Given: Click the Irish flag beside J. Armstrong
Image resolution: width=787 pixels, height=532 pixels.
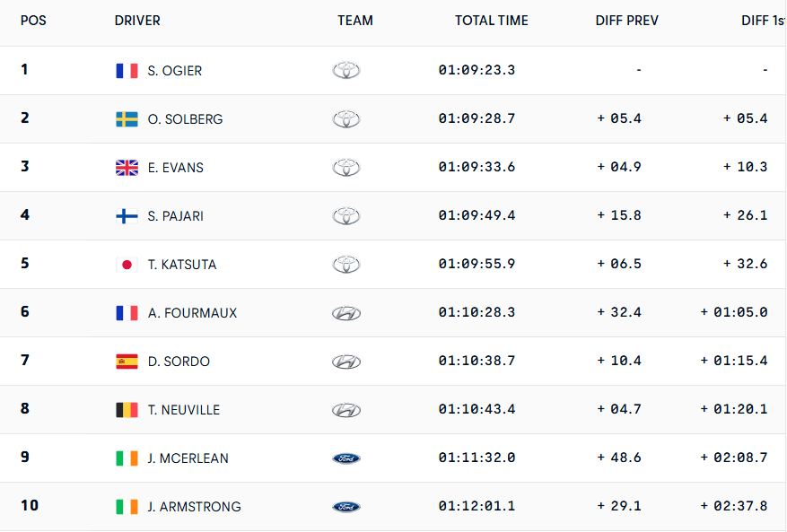Looking at the screenshot, I should [x=127, y=507].
